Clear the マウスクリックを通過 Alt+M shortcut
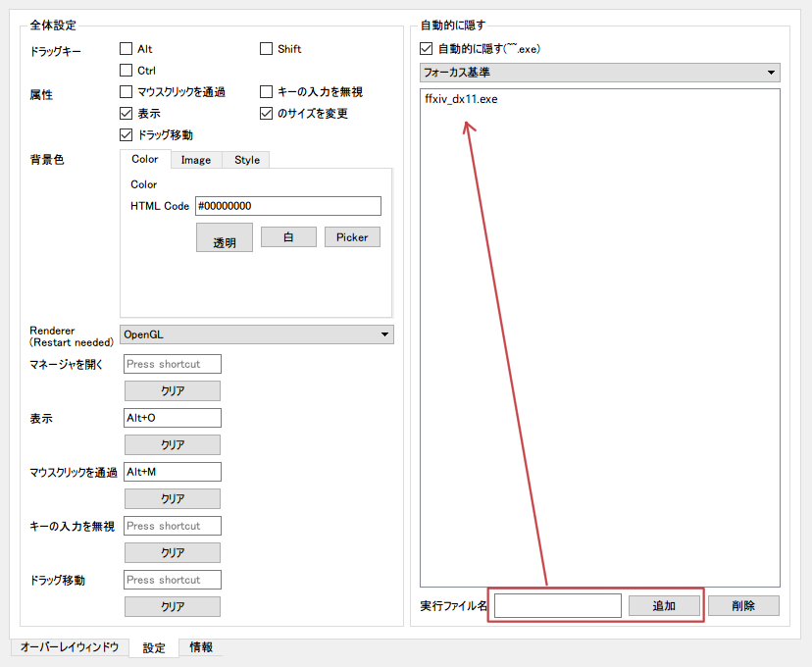Image resolution: width=812 pixels, height=667 pixels. click(x=173, y=498)
